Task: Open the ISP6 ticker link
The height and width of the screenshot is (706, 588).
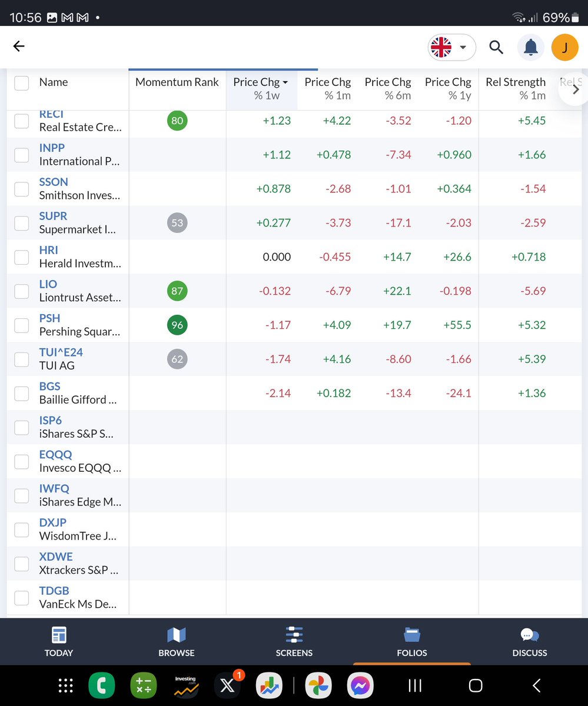Action: [x=50, y=421]
